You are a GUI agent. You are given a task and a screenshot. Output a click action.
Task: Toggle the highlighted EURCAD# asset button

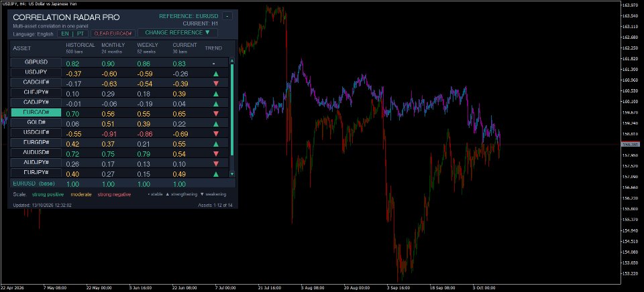click(36, 112)
